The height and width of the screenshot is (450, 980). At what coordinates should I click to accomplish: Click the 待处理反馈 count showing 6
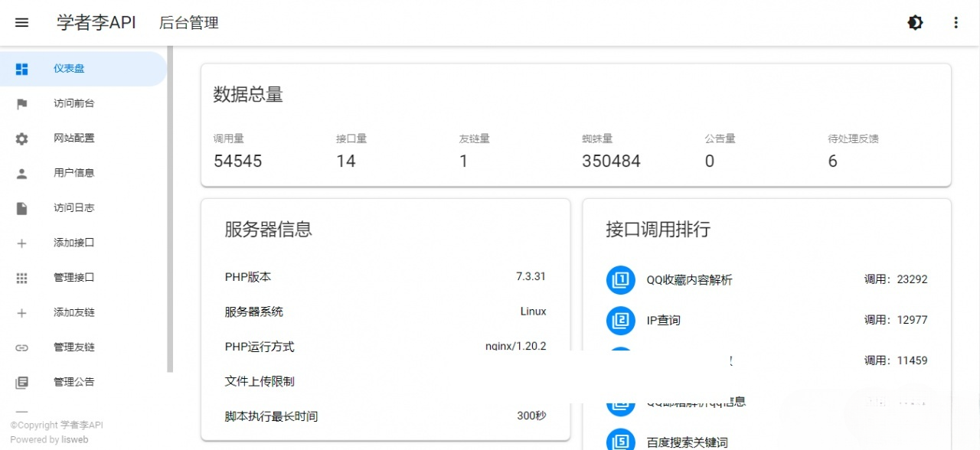tap(832, 161)
